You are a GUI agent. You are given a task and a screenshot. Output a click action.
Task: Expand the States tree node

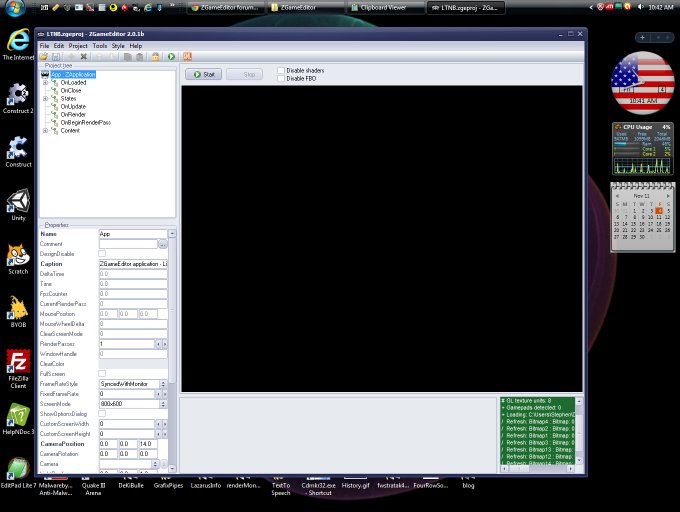[x=45, y=98]
